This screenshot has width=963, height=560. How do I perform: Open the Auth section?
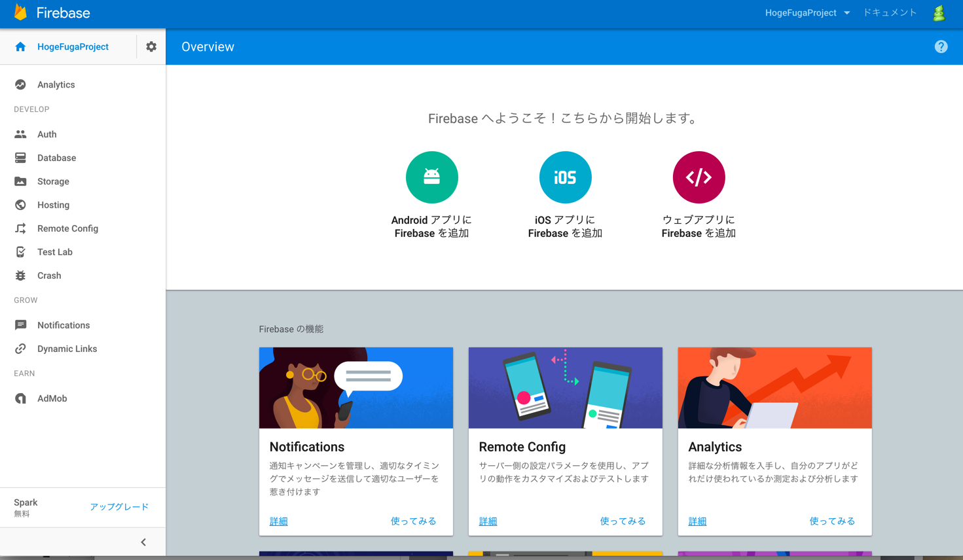(46, 134)
